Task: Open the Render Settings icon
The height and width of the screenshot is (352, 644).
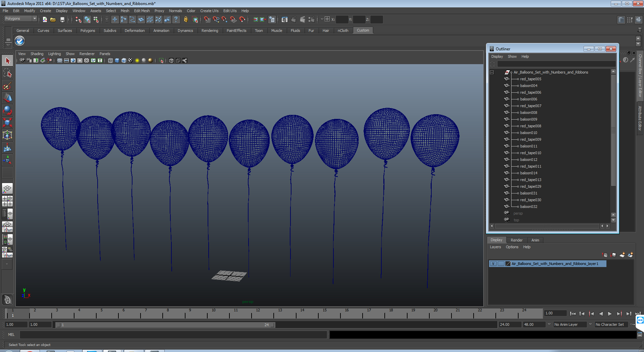Action: (311, 19)
